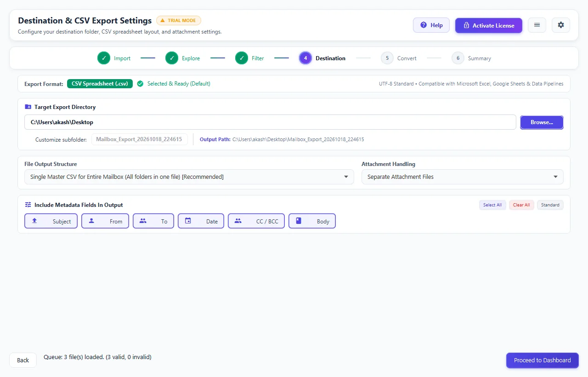Click the UTF-8 Standard compatibility note
This screenshot has height=377, width=588.
[x=471, y=84]
